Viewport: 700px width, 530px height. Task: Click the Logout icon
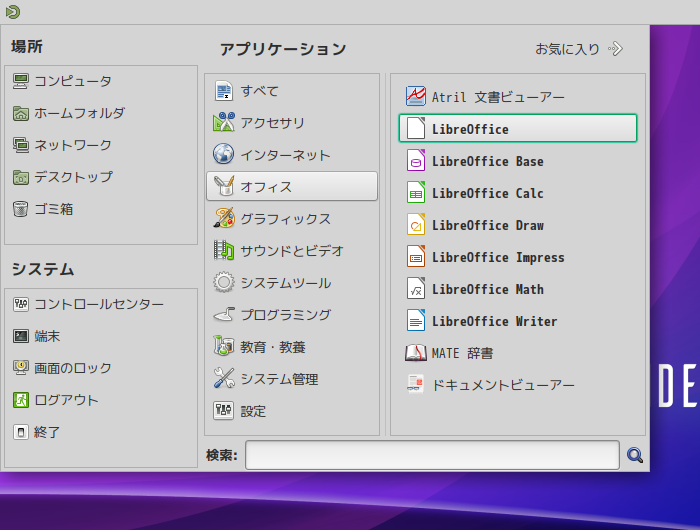coord(21,400)
